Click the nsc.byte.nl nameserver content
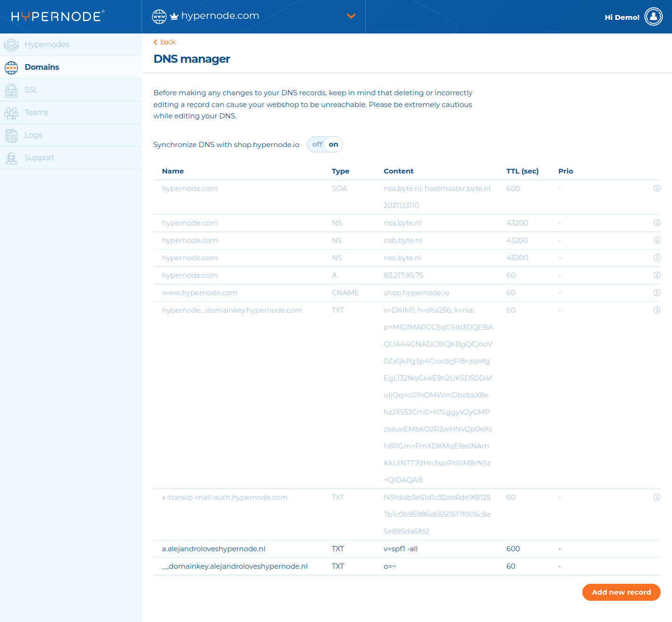This screenshot has width=672, height=622. 403,258
